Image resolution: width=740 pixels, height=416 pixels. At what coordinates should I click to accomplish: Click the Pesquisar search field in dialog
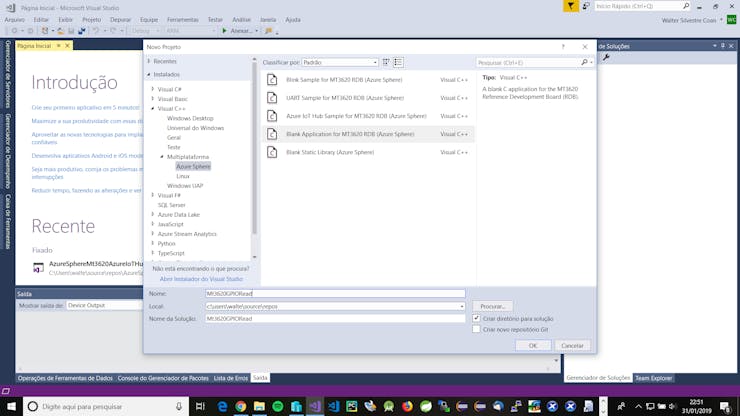[x=529, y=62]
